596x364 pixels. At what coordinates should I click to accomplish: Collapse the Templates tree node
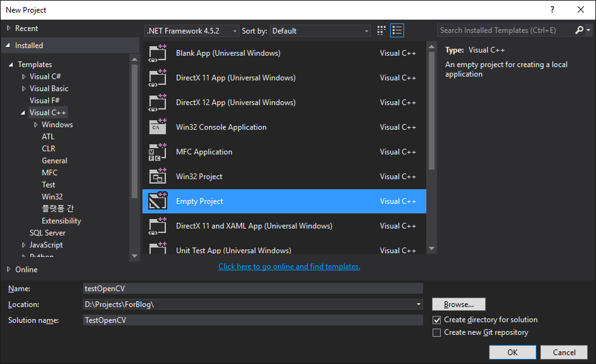(11, 65)
